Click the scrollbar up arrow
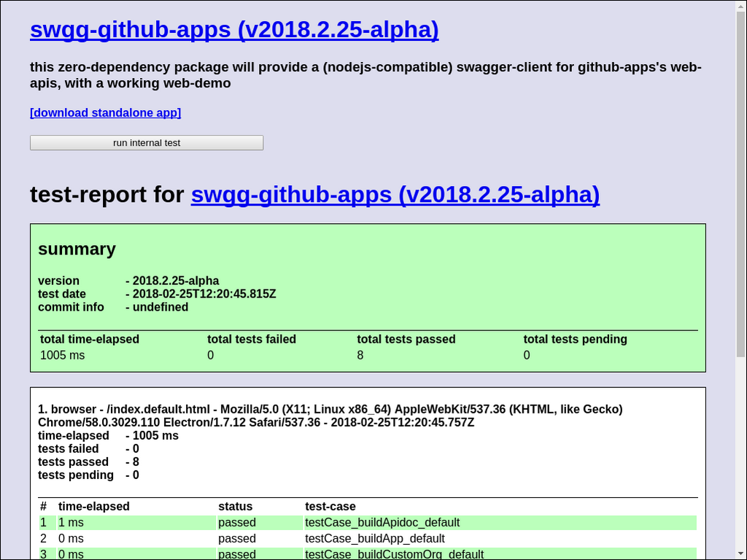This screenshot has width=747, height=560. (740, 5)
